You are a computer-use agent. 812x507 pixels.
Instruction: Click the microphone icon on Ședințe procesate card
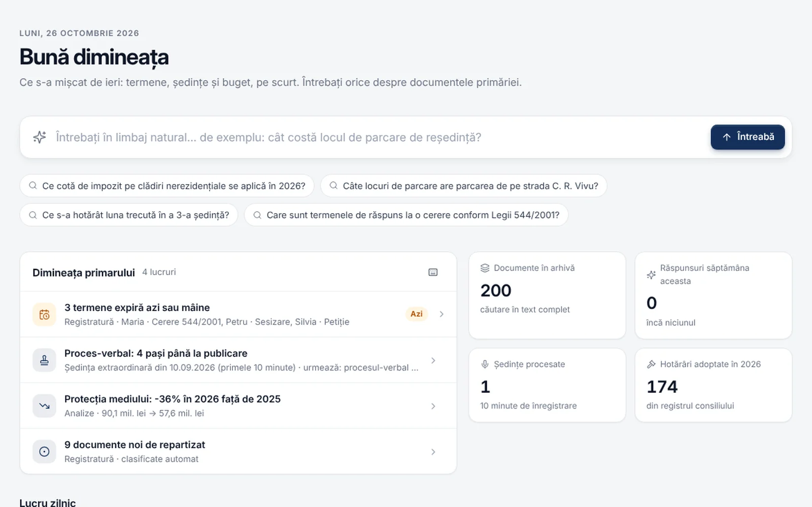(x=485, y=364)
